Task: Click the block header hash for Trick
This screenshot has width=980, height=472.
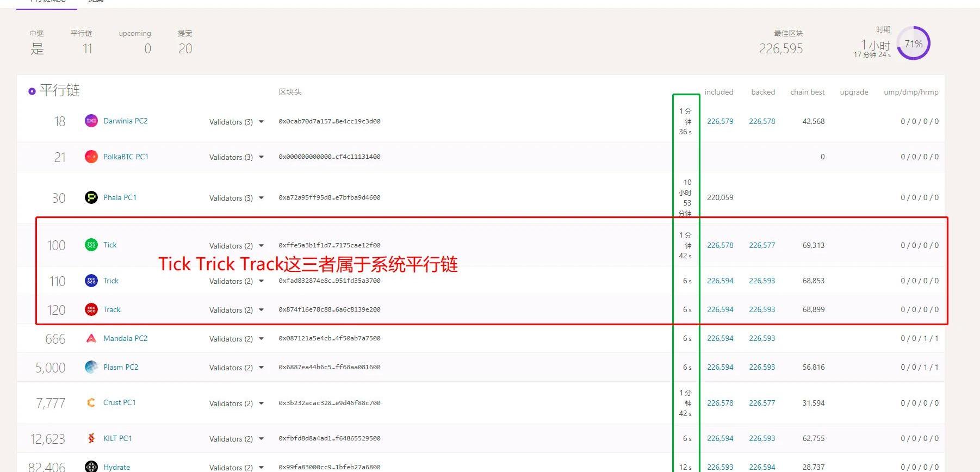Action: coord(329,281)
